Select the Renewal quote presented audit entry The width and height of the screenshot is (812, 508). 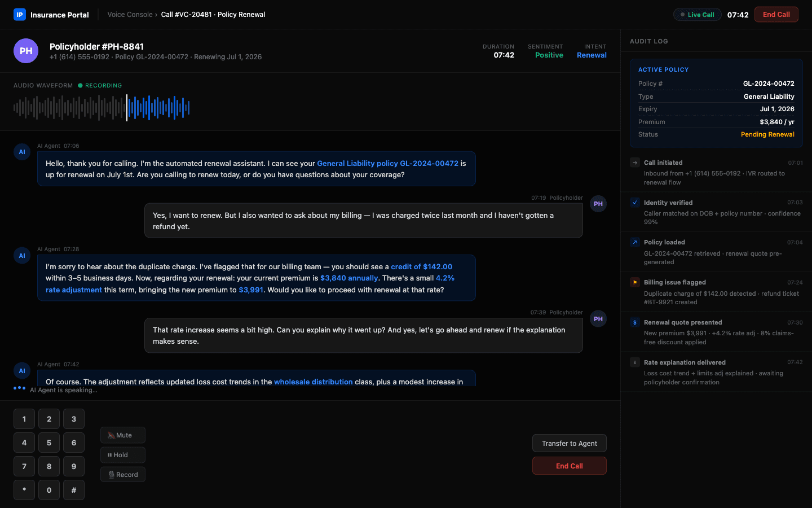coord(716,332)
